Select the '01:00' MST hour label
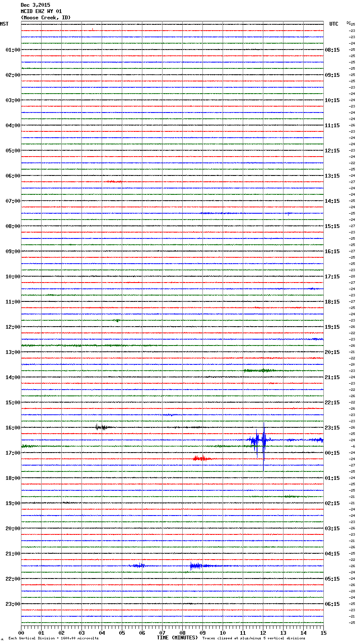 (13, 50)
